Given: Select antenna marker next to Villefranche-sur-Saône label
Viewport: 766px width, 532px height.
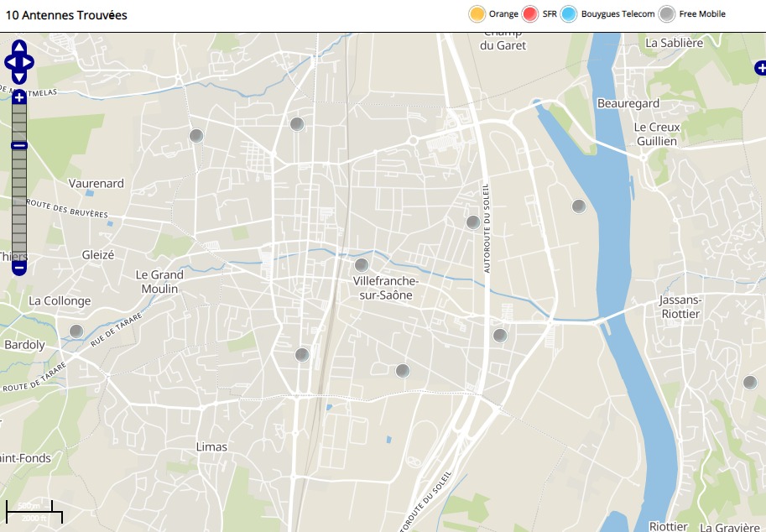Looking at the screenshot, I should (x=362, y=265).
